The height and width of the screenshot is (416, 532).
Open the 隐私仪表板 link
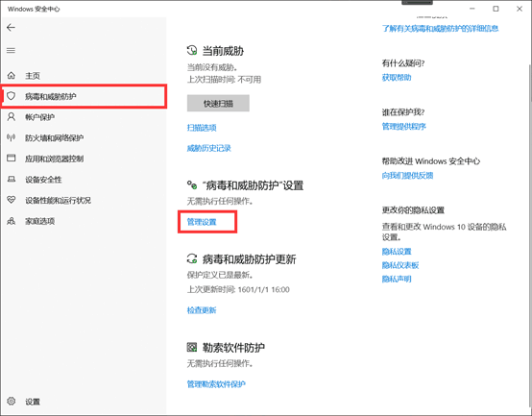[x=400, y=265]
